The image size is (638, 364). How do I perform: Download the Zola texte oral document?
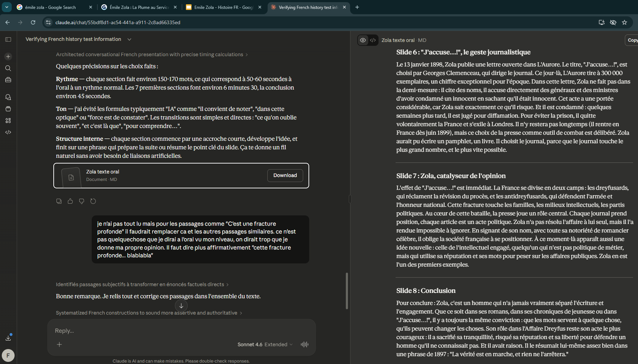point(285,175)
